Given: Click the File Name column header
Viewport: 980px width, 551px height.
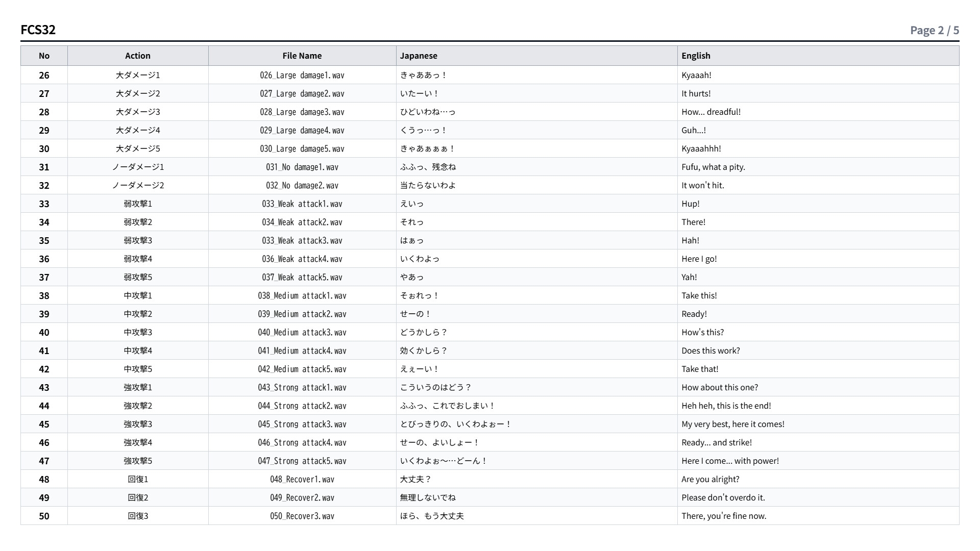Looking at the screenshot, I should [x=302, y=56].
